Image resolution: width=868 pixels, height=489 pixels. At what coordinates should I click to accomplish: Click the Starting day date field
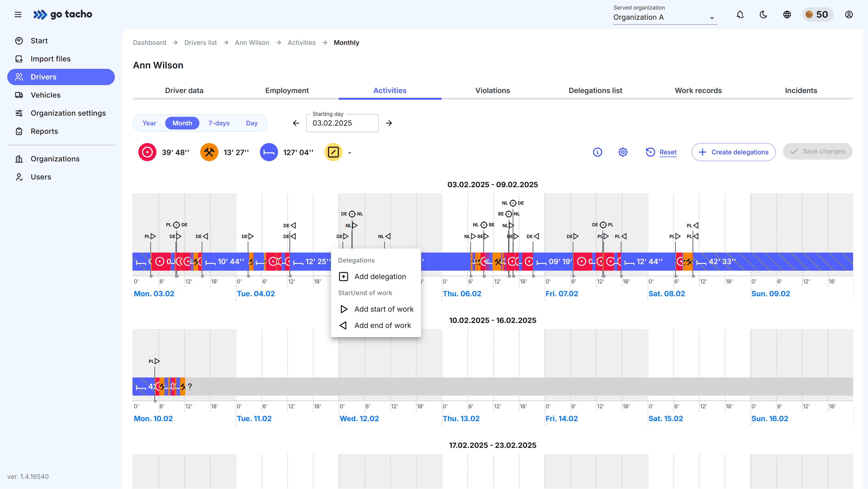click(342, 123)
